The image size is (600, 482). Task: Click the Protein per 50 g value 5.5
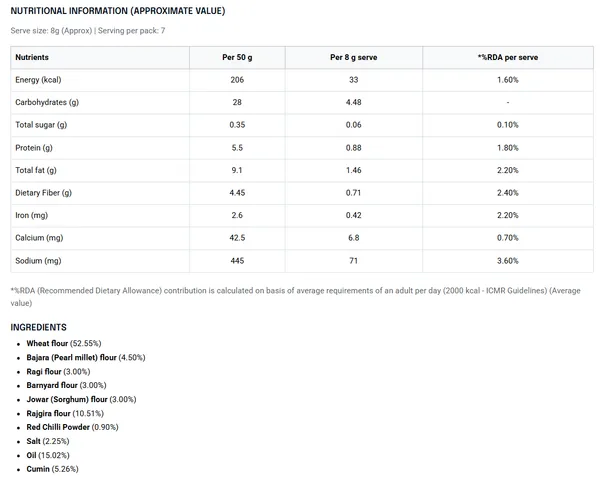[237, 148]
